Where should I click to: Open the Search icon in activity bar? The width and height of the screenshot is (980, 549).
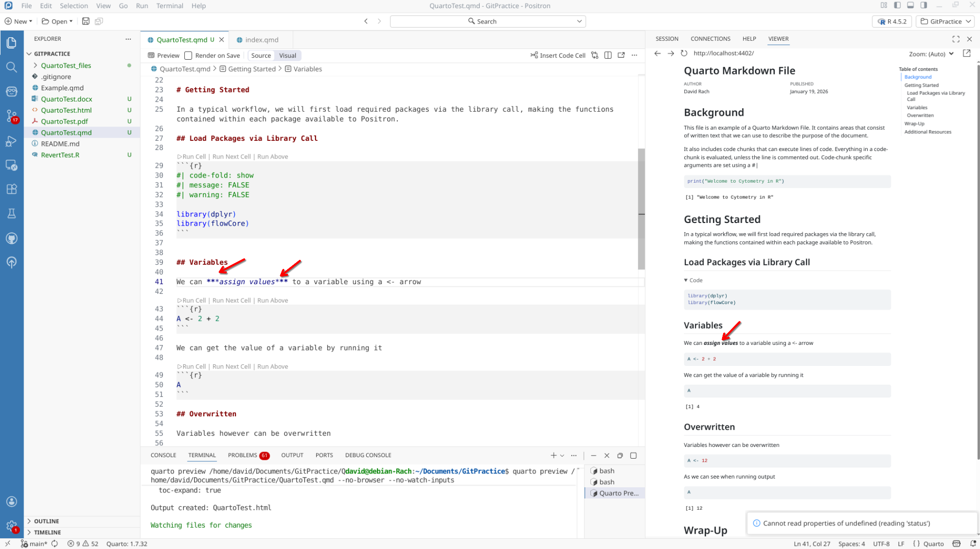click(11, 67)
